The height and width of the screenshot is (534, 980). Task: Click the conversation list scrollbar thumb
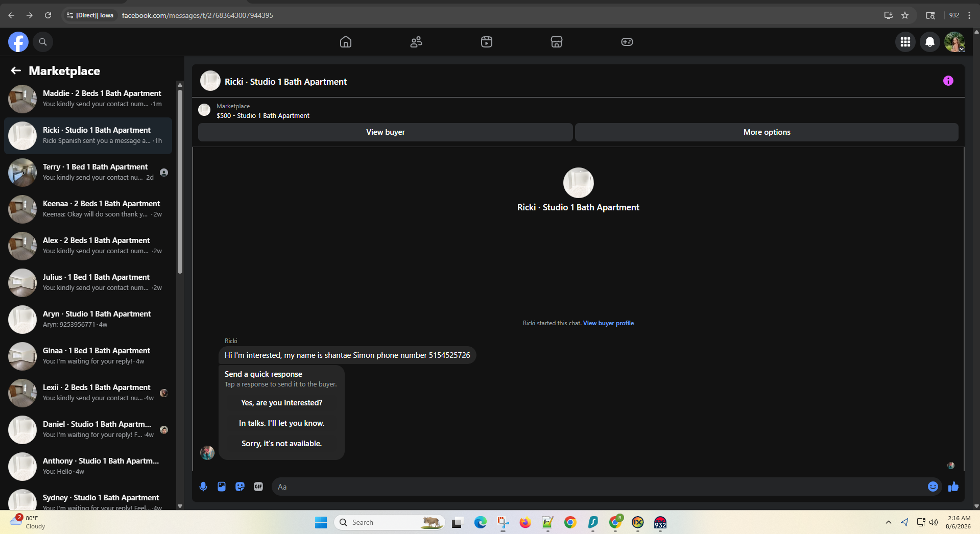click(x=180, y=181)
